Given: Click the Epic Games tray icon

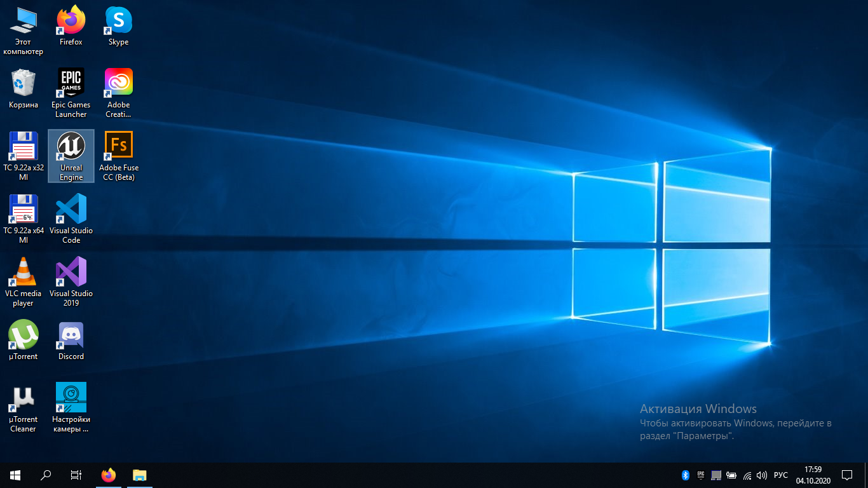Looking at the screenshot, I should tap(701, 475).
